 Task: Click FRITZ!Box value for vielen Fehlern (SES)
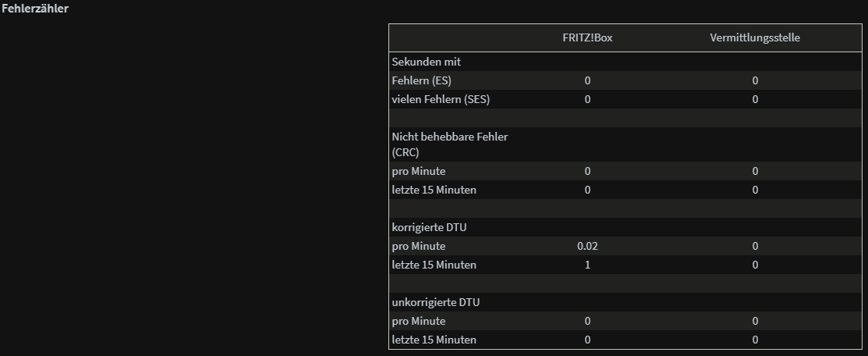[587, 99]
